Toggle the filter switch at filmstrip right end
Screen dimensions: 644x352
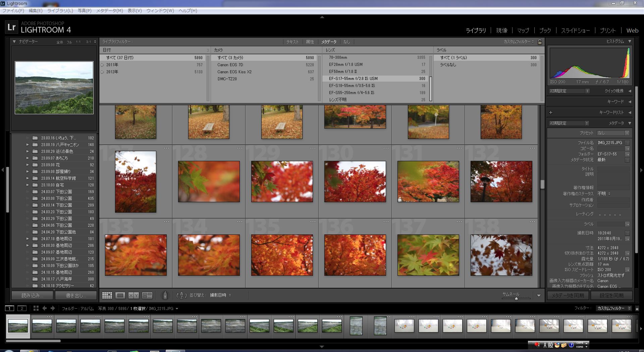[637, 308]
